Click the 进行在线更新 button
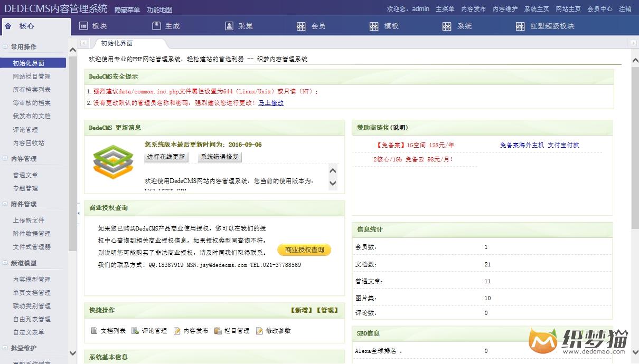 [166, 157]
